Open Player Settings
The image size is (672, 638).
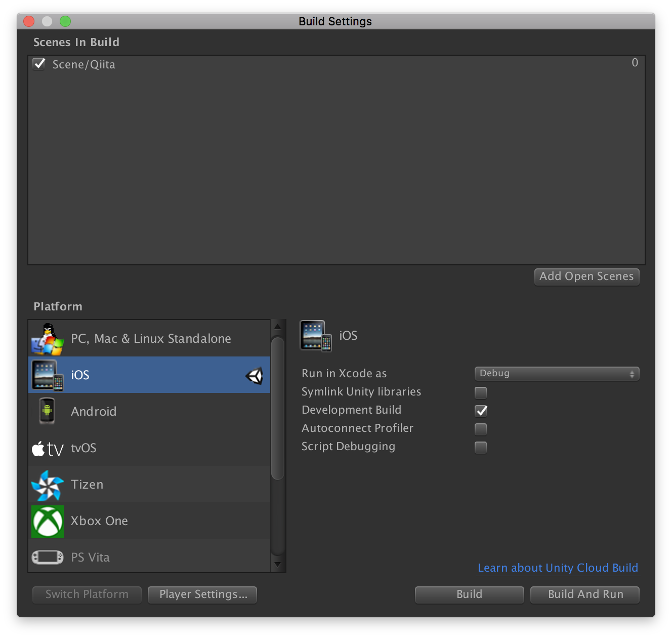tap(202, 594)
